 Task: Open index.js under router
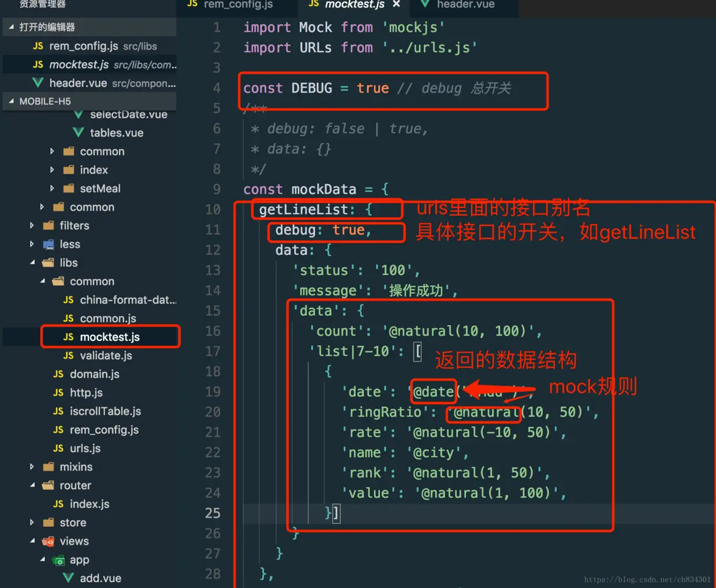[89, 504]
